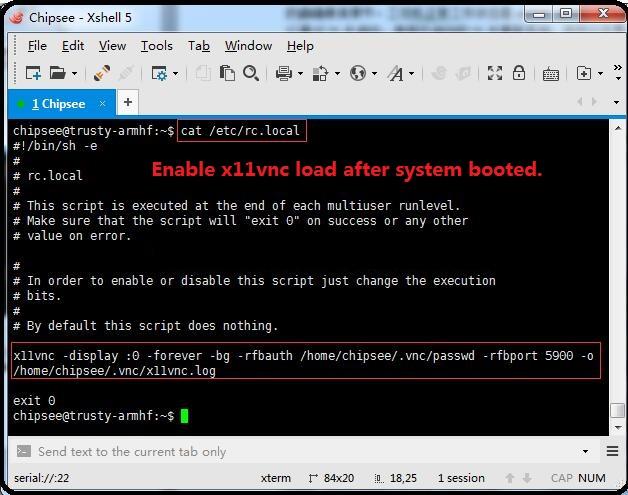The width and height of the screenshot is (628, 495).
Task: Click the Open session folder icon
Action: 58,73
